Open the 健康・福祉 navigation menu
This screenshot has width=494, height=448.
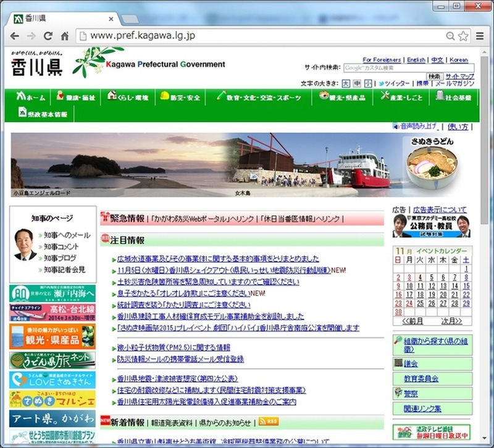[x=76, y=97]
